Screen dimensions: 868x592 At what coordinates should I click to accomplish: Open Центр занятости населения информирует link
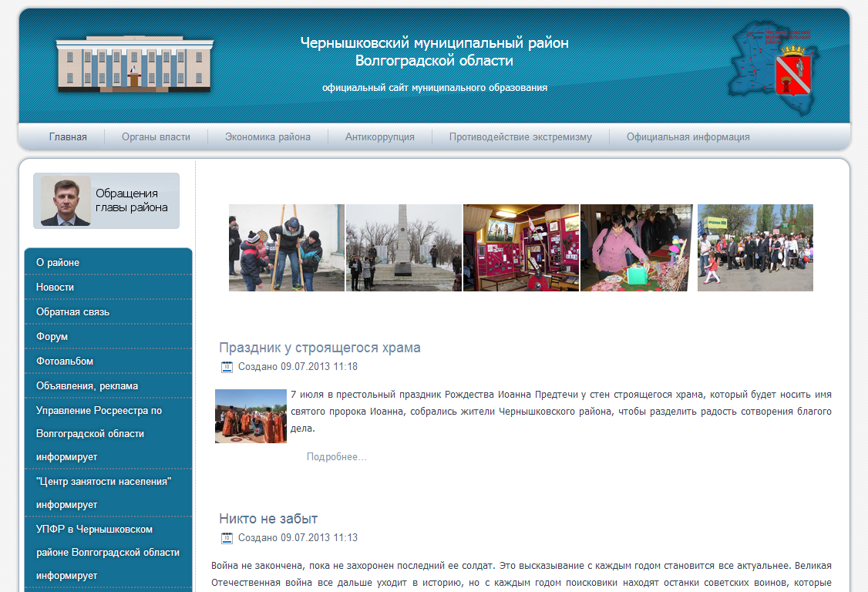tap(109, 493)
